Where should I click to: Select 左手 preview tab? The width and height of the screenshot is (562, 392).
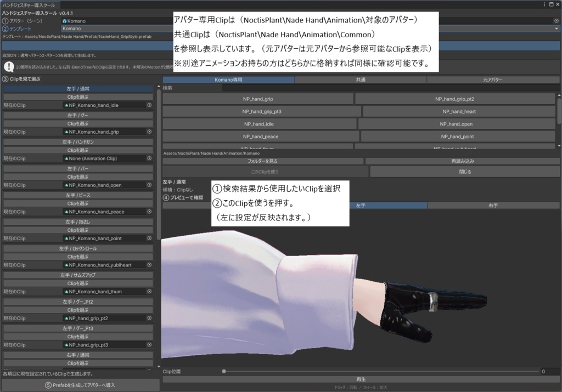click(361, 206)
